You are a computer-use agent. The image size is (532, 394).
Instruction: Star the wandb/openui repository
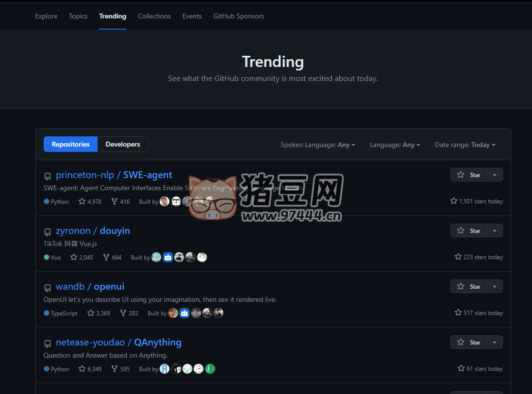point(468,286)
